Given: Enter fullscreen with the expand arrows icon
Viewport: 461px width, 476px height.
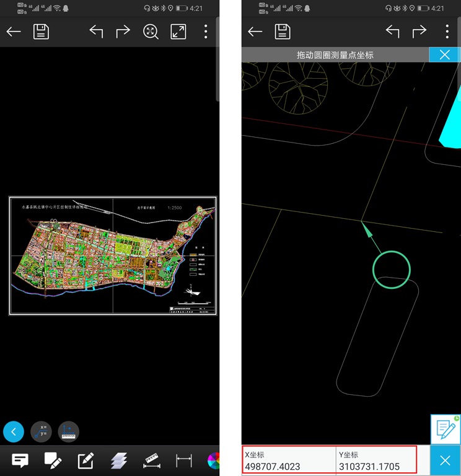Looking at the screenshot, I should click(x=178, y=32).
